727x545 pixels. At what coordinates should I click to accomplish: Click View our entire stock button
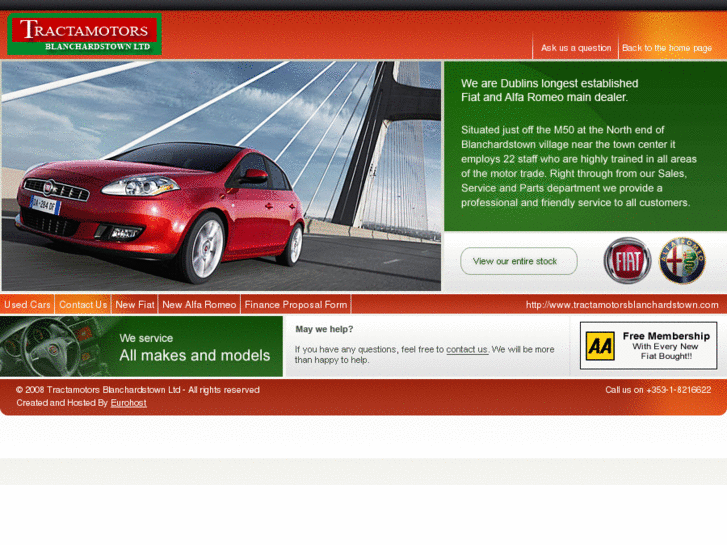tap(519, 261)
